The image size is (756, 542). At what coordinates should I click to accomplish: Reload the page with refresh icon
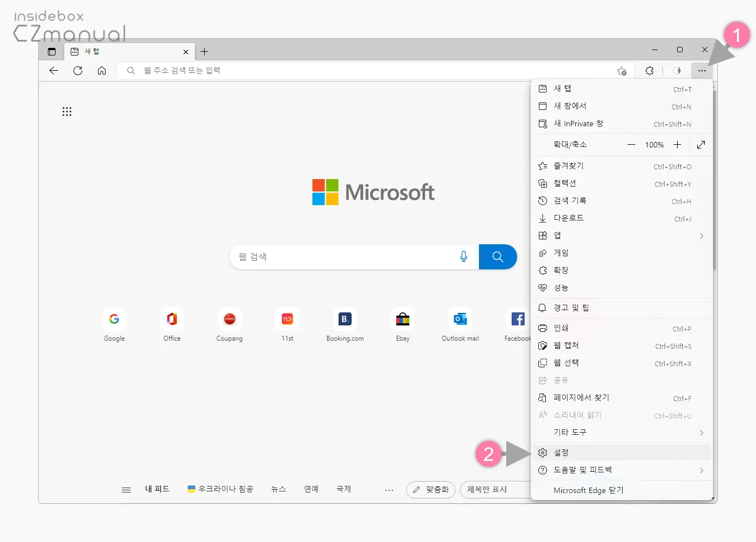[78, 71]
